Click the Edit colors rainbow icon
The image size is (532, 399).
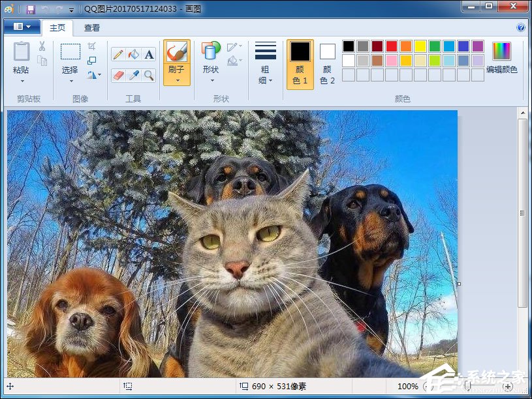(501, 52)
